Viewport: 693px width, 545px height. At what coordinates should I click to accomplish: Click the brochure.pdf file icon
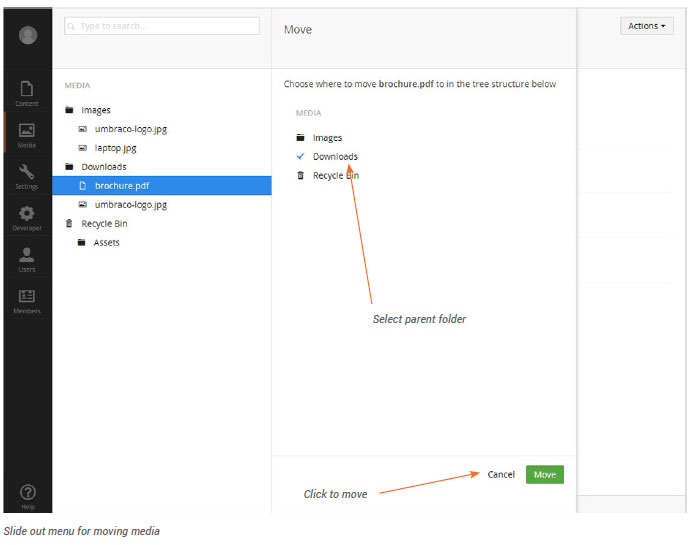pyautogui.click(x=83, y=186)
